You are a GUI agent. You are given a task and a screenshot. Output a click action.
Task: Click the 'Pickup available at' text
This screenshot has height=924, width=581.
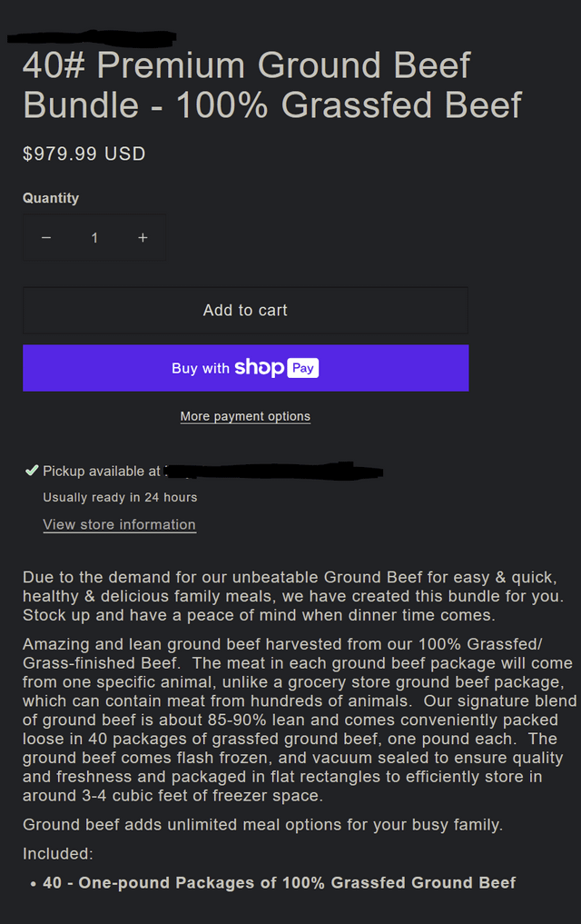coord(102,472)
